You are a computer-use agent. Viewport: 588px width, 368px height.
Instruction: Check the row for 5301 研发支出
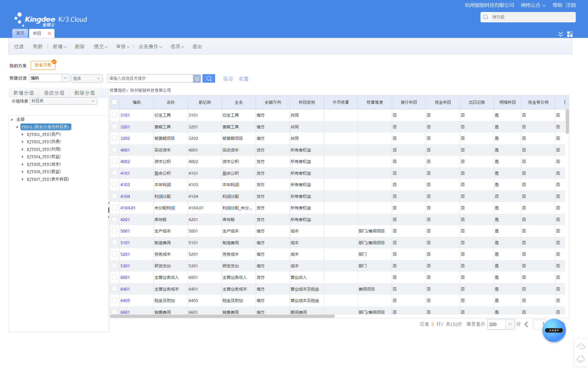[x=115, y=266]
